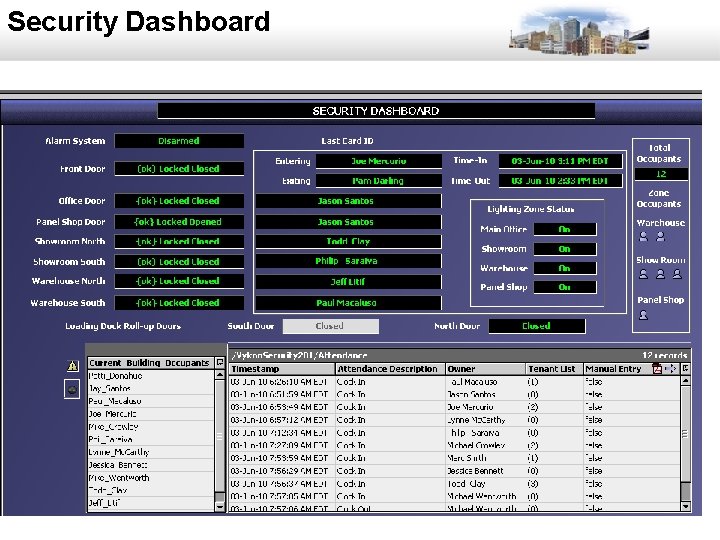Viewport: 720px width, 540px height.
Task: Click the Showroom North status field
Action: (179, 242)
